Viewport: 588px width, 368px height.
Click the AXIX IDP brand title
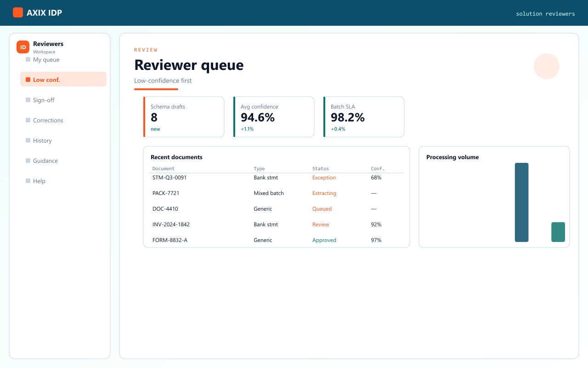[x=44, y=13]
